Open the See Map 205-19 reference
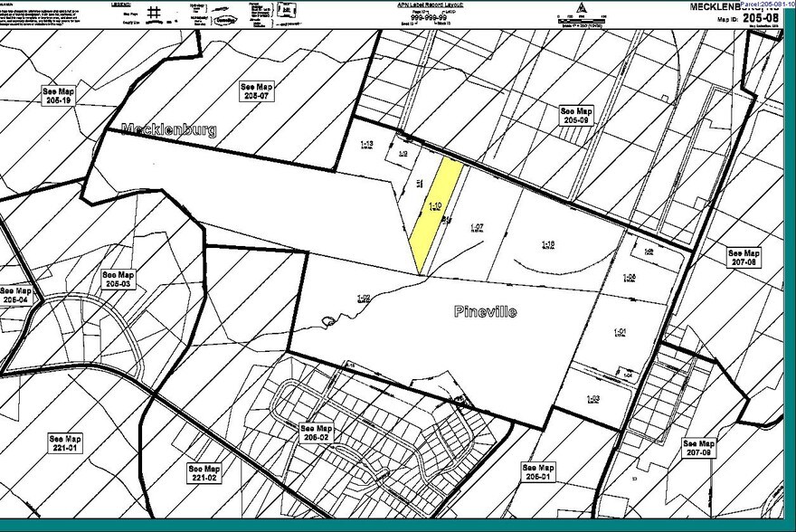Image resolution: width=796 pixels, height=532 pixels. 58,96
